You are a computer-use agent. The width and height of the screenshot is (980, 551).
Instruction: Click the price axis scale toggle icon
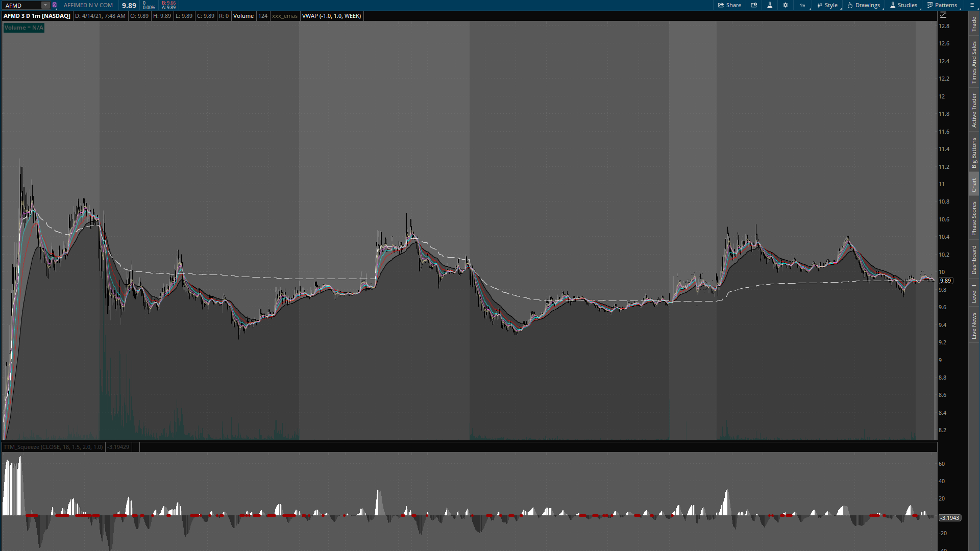(x=943, y=15)
